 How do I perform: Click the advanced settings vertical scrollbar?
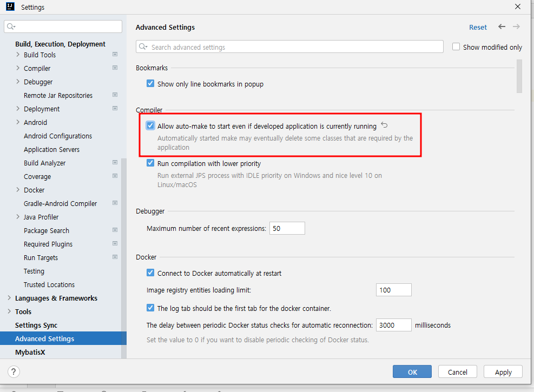519,76
